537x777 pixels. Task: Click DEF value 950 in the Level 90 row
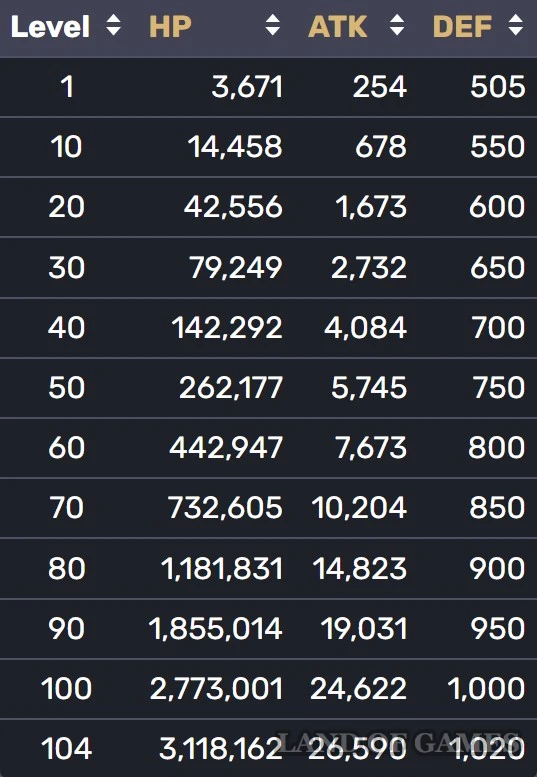tap(497, 629)
